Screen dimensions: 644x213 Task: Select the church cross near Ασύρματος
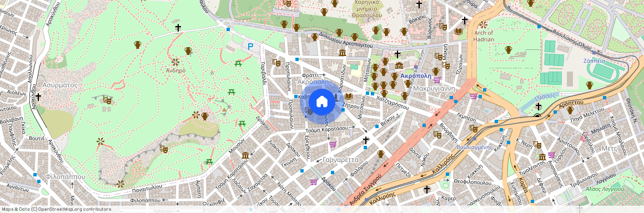pyautogui.click(x=38, y=97)
